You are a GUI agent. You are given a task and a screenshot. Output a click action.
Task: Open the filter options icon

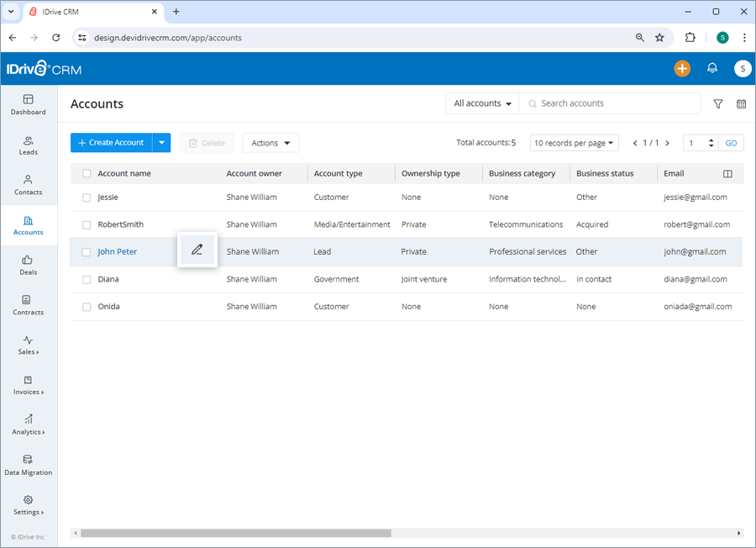718,103
